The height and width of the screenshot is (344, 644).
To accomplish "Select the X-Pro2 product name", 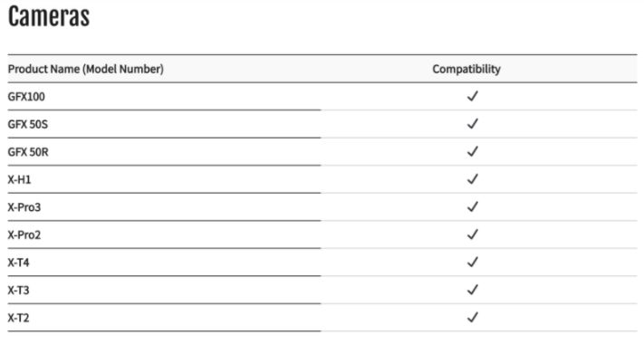I will [x=24, y=235].
